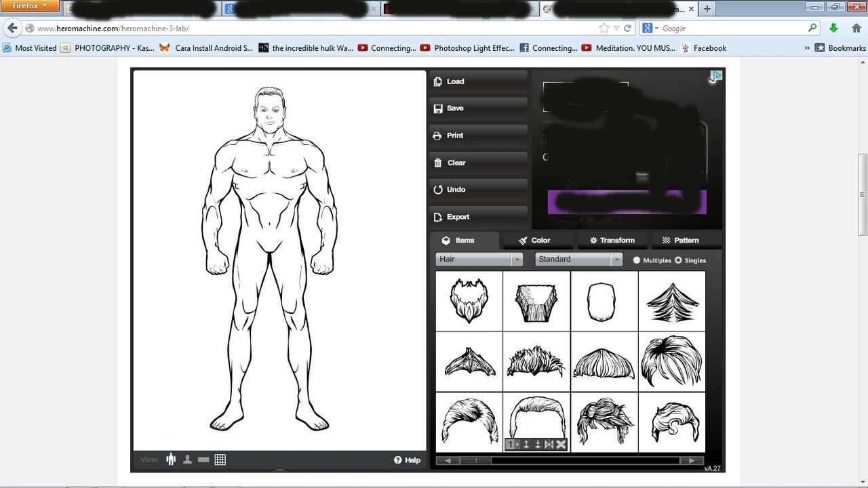Choose the side-swept bangs hair item
This screenshot has height=488, width=868.
pyautogui.click(x=671, y=361)
